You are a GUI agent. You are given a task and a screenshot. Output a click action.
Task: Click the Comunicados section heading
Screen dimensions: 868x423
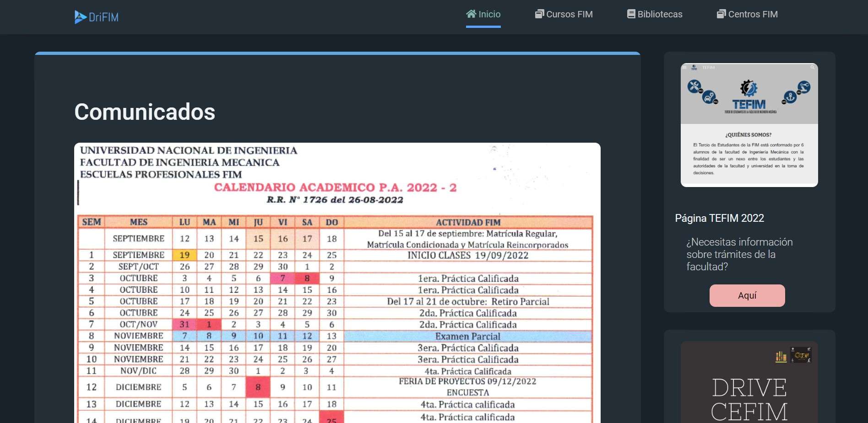coord(145,112)
